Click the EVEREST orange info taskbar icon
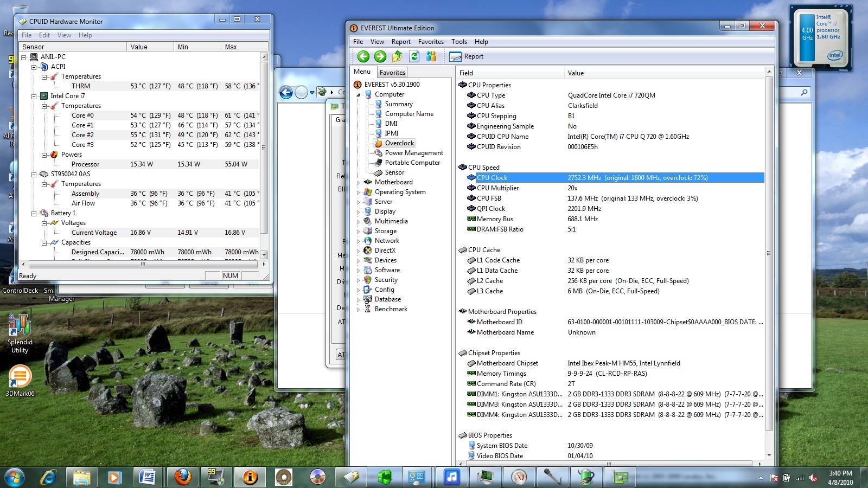 point(250,477)
